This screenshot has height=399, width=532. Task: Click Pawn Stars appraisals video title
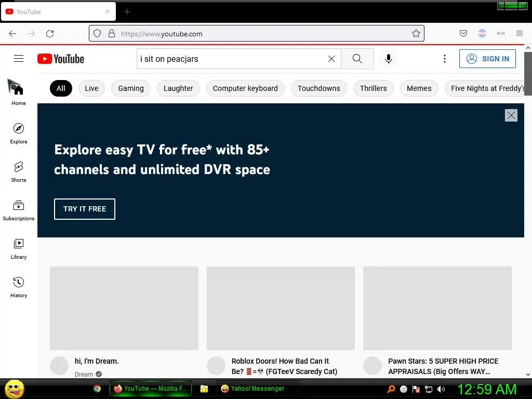443,366
